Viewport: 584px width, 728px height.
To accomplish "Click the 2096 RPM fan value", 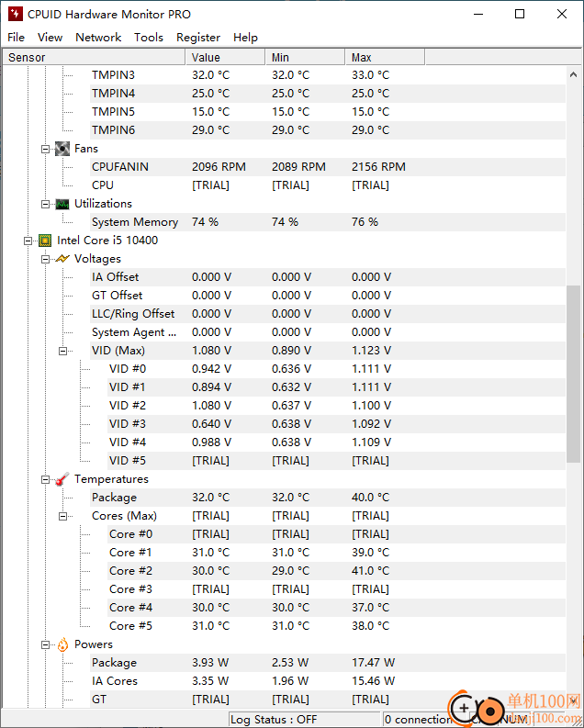I will pyautogui.click(x=219, y=167).
